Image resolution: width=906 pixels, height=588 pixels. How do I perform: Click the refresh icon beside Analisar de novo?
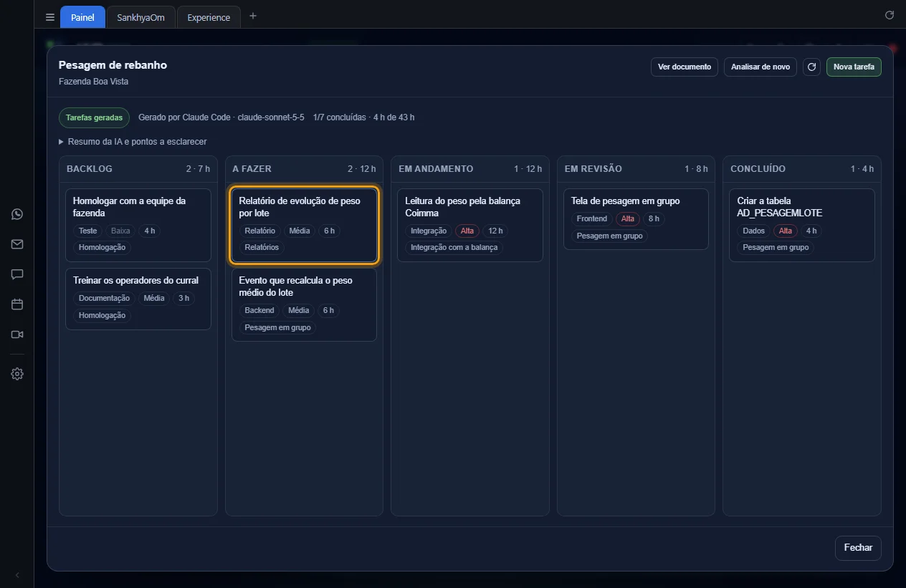811,67
